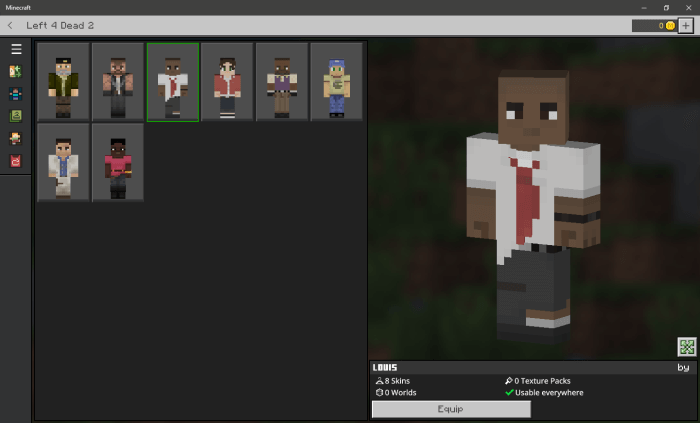Choose the skin with purple and yellow shirt

[x=282, y=81]
